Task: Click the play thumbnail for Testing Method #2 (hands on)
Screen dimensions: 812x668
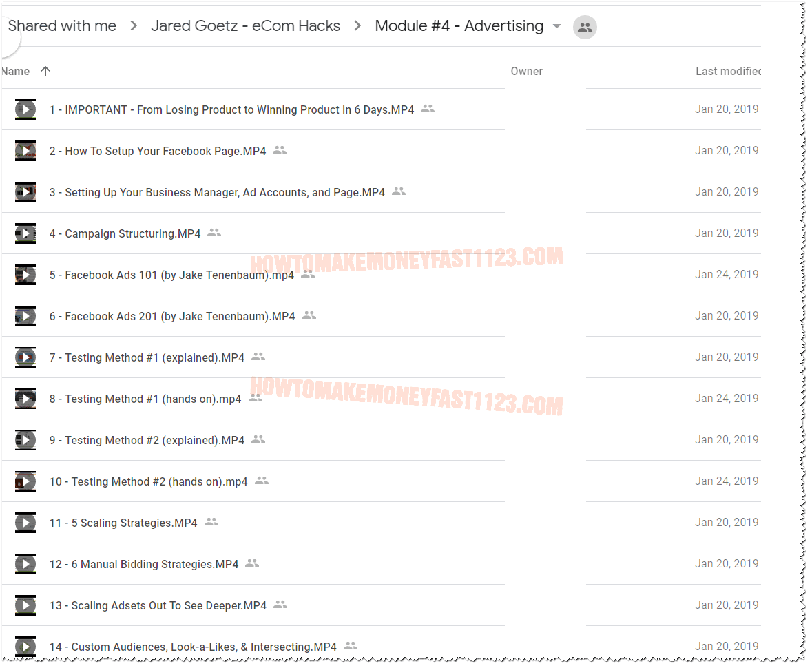Action: pos(25,481)
